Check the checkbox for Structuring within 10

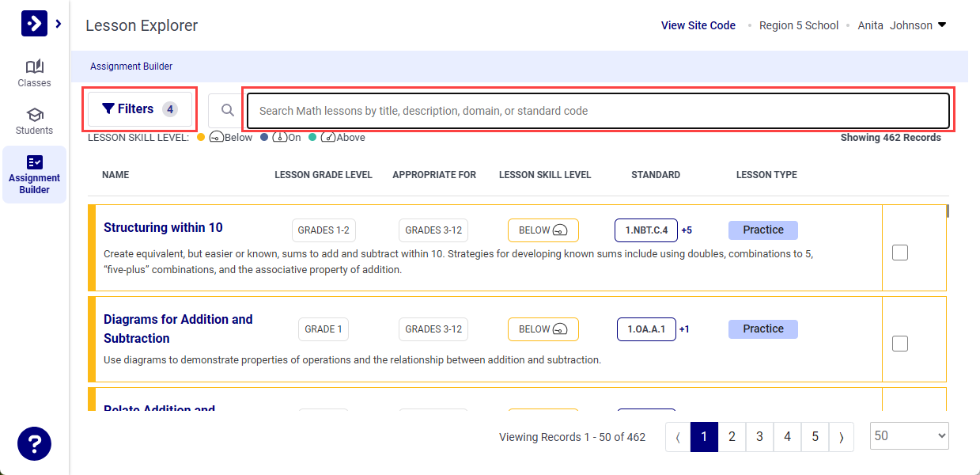[x=899, y=252]
